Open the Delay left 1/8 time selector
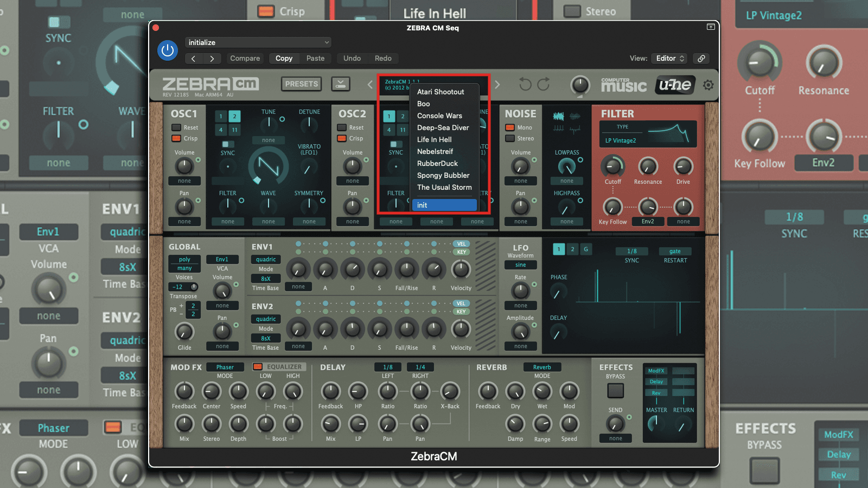 [x=388, y=367]
